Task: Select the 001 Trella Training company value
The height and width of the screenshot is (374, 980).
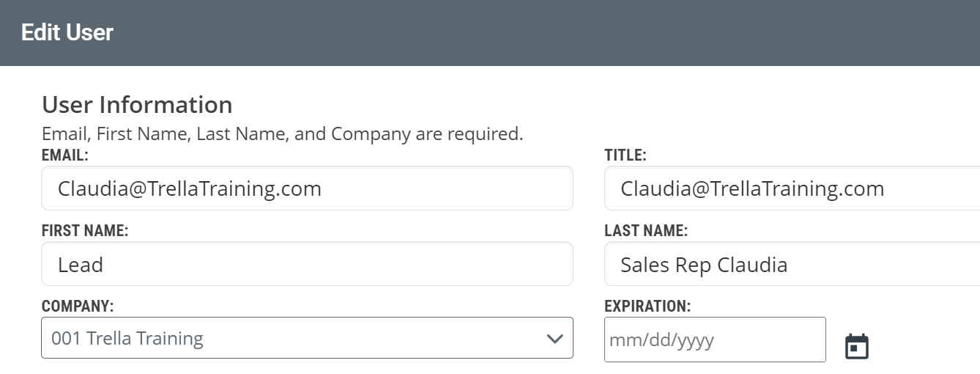Action: point(127,338)
